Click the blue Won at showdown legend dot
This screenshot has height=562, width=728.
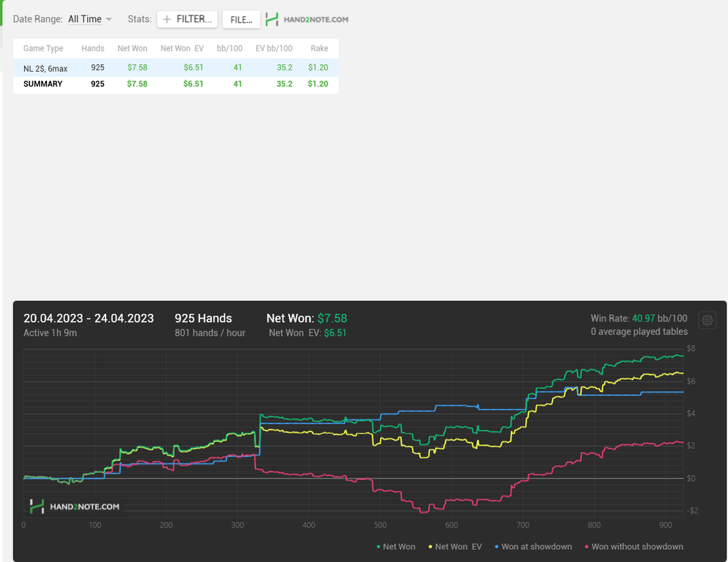tap(497, 547)
